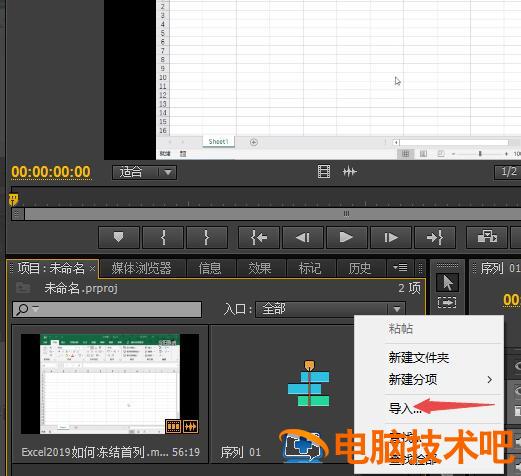Open the search filter magnifier dropdown
This screenshot has width=521, height=476.
tap(27, 309)
